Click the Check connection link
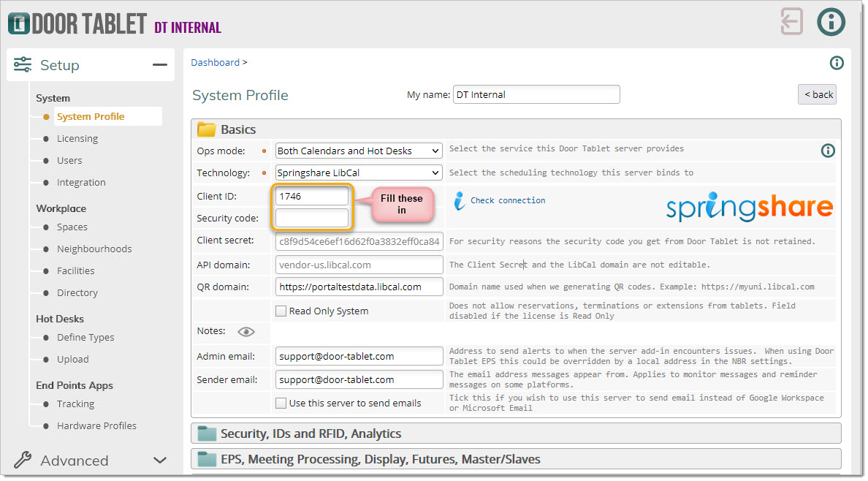Screen dimensions: 868x481 click(x=507, y=200)
